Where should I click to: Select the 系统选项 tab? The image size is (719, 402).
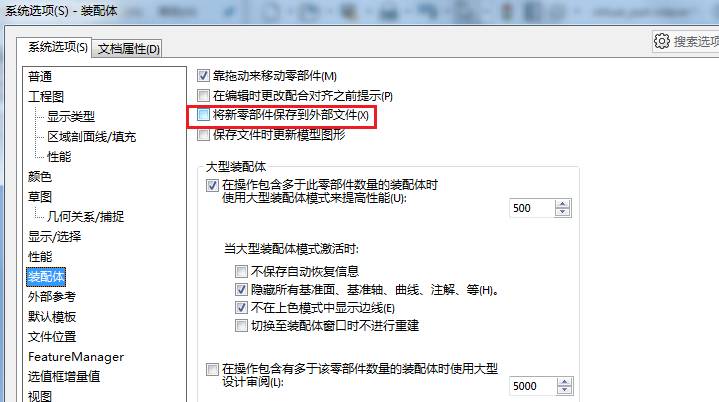tap(57, 47)
